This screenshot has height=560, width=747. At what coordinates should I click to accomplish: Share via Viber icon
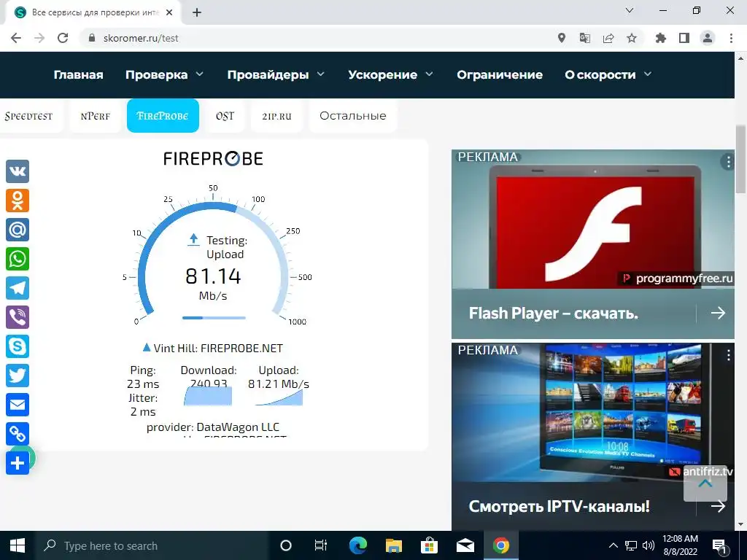coord(18,317)
